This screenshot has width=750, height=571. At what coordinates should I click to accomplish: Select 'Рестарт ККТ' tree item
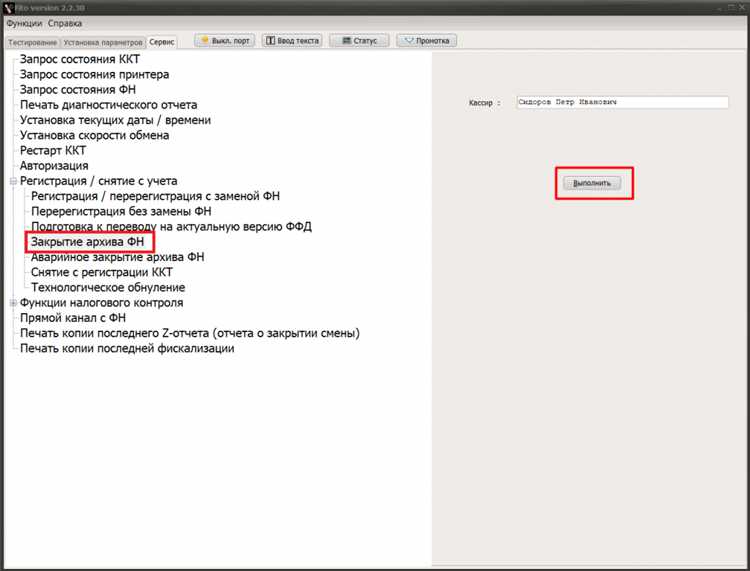[x=53, y=150]
